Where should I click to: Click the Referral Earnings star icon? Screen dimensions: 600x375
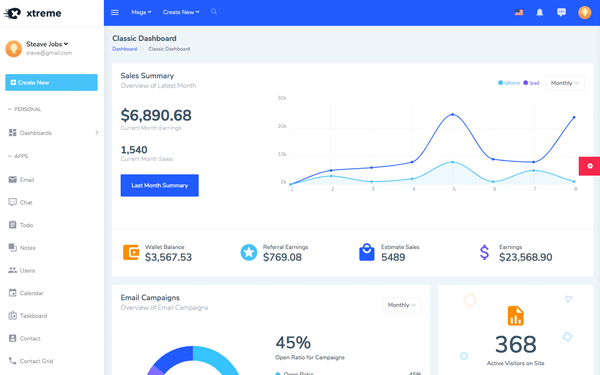click(249, 253)
